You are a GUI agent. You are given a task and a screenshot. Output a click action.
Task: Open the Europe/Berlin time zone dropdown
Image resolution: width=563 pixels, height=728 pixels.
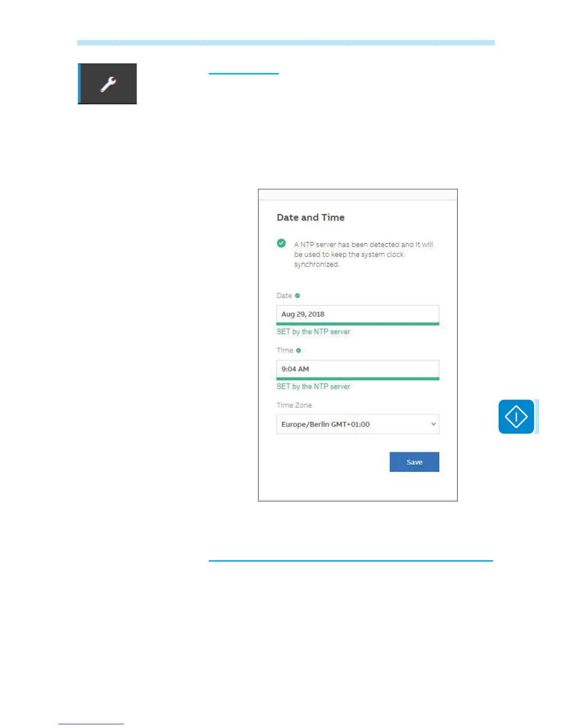[x=358, y=424]
